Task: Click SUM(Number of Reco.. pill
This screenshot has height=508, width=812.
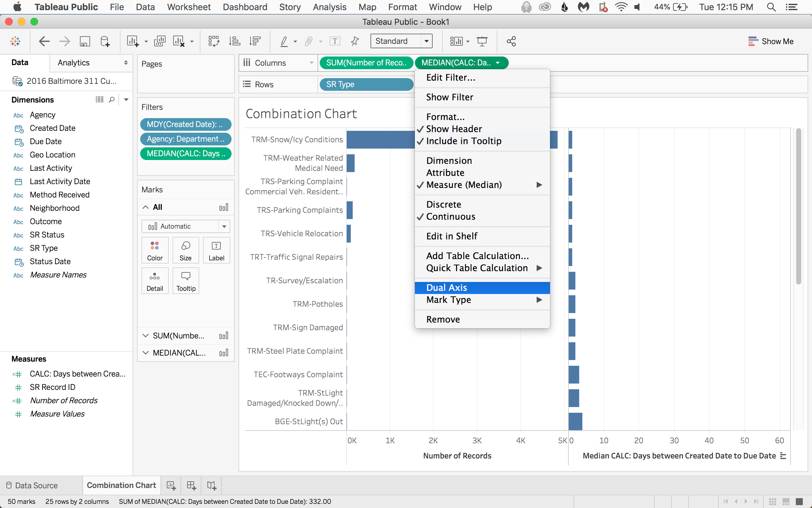Action: pyautogui.click(x=366, y=63)
